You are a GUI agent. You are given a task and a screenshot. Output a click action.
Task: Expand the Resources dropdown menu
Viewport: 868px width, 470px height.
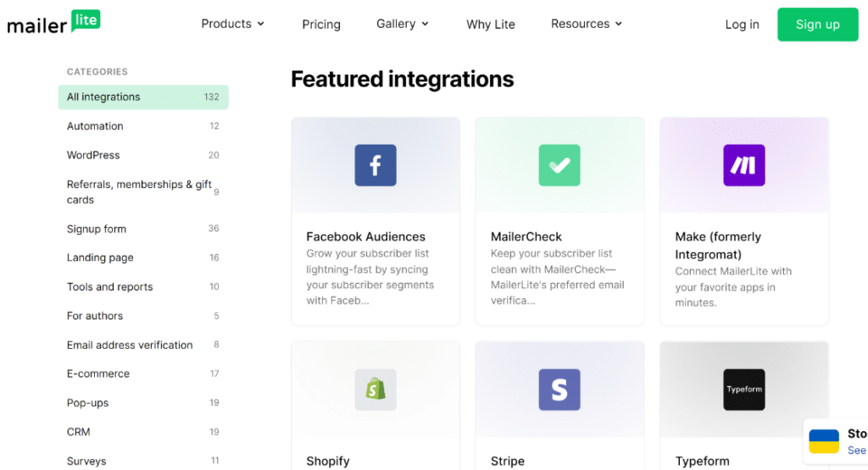click(x=587, y=24)
